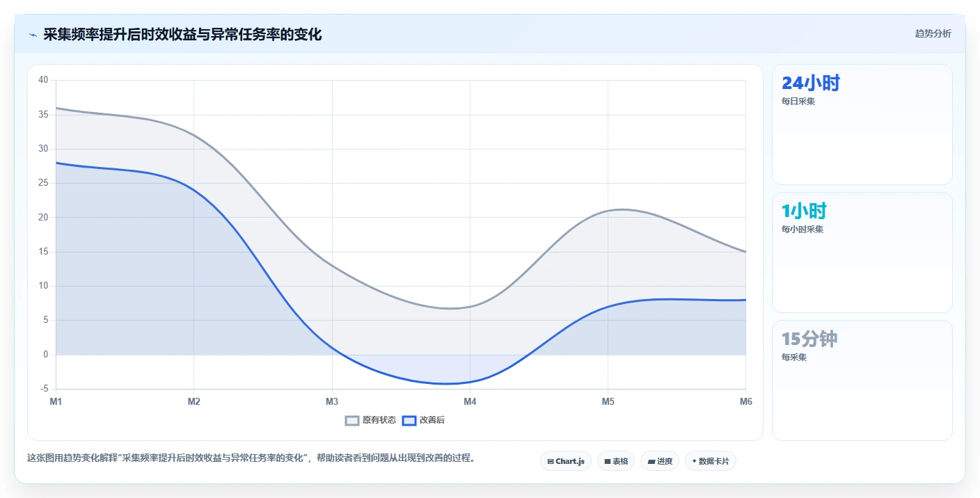This screenshot has height=498, width=980.
Task: Click the 40 y-axis value
Action: pos(43,80)
